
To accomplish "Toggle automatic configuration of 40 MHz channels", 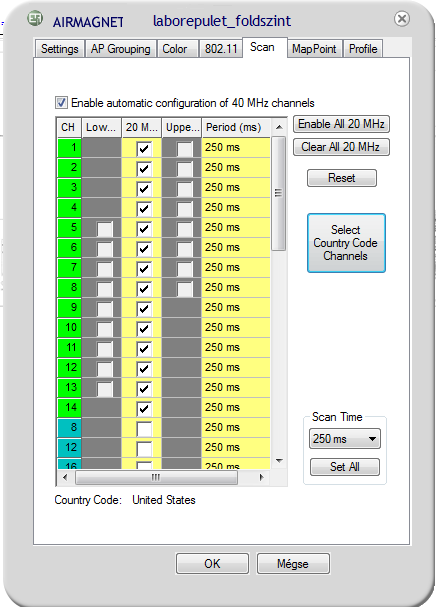I will tap(61, 103).
